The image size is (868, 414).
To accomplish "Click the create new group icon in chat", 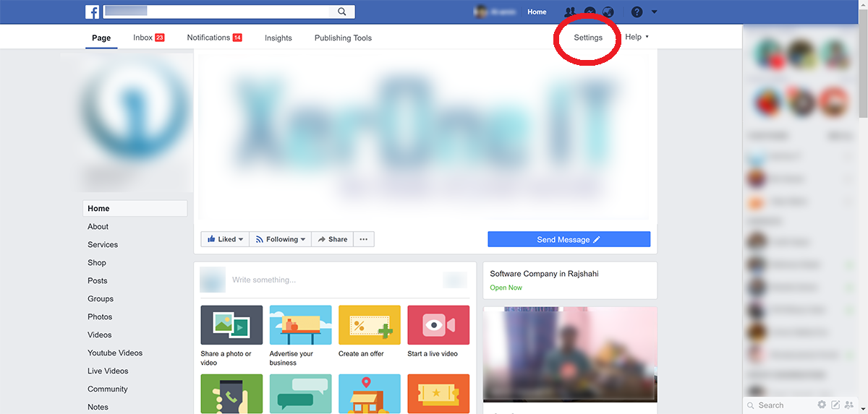I will (x=848, y=405).
